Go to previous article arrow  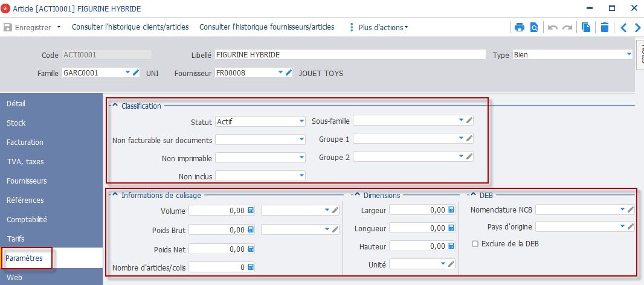623,28
